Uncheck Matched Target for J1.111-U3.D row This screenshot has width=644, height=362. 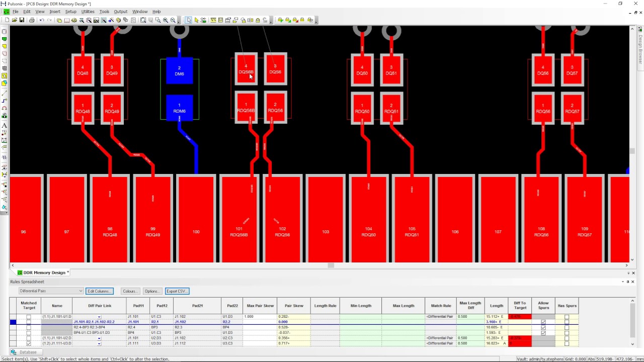(x=29, y=343)
